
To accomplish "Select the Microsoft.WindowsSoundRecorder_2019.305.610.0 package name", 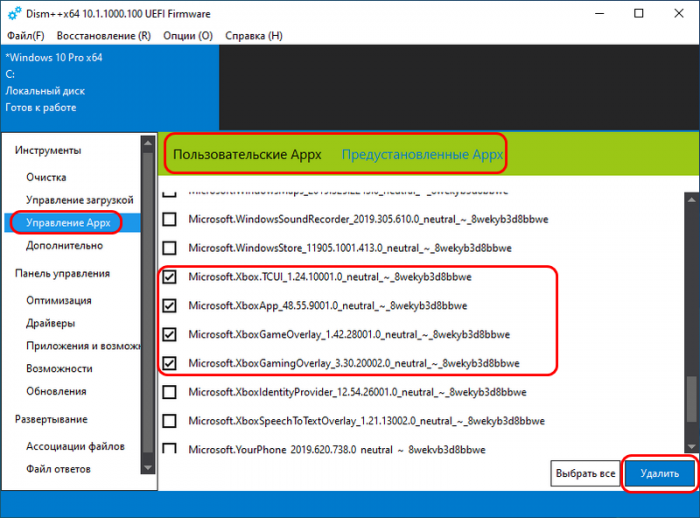I will pos(368,219).
